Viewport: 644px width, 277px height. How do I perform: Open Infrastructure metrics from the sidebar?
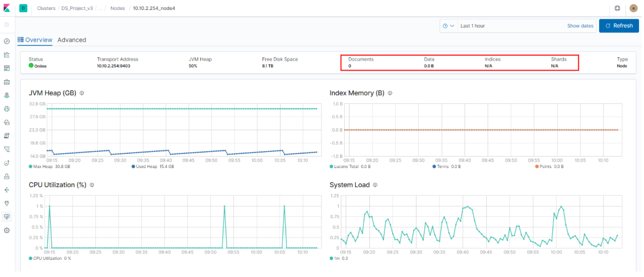pyautogui.click(x=7, y=122)
